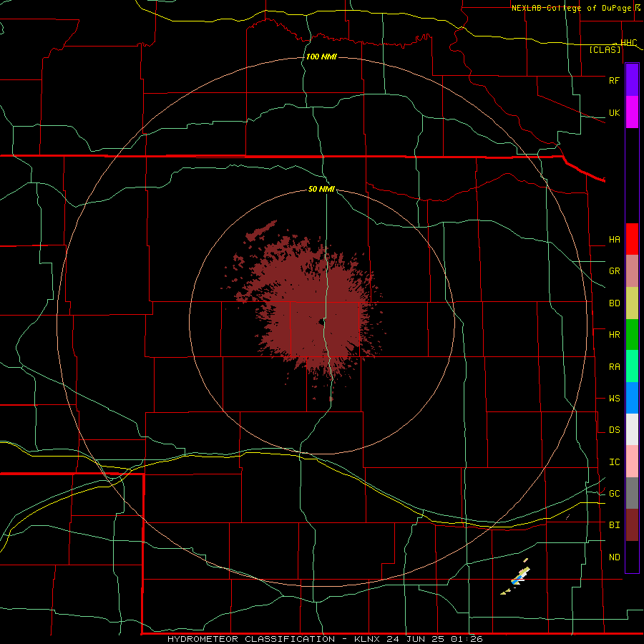644x644 pixels.
Task: Click the brown BI legend swatch
Action: click(632, 525)
